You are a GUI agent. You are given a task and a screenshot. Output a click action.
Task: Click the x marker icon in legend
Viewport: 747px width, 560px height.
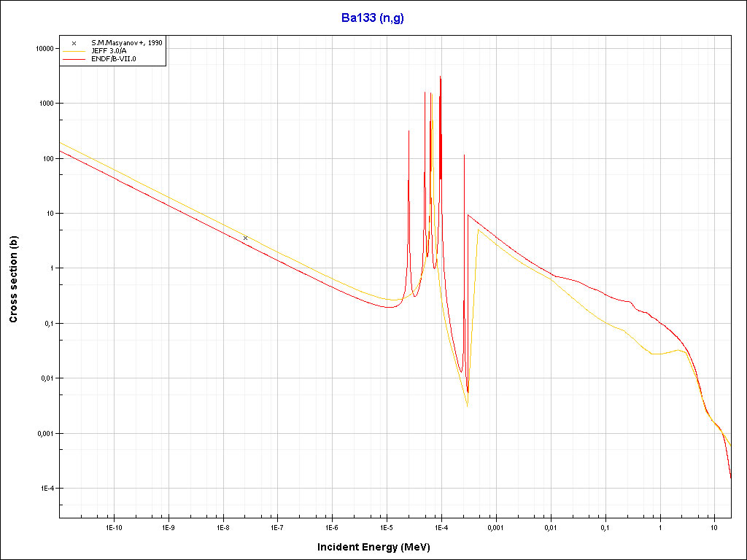74,43
